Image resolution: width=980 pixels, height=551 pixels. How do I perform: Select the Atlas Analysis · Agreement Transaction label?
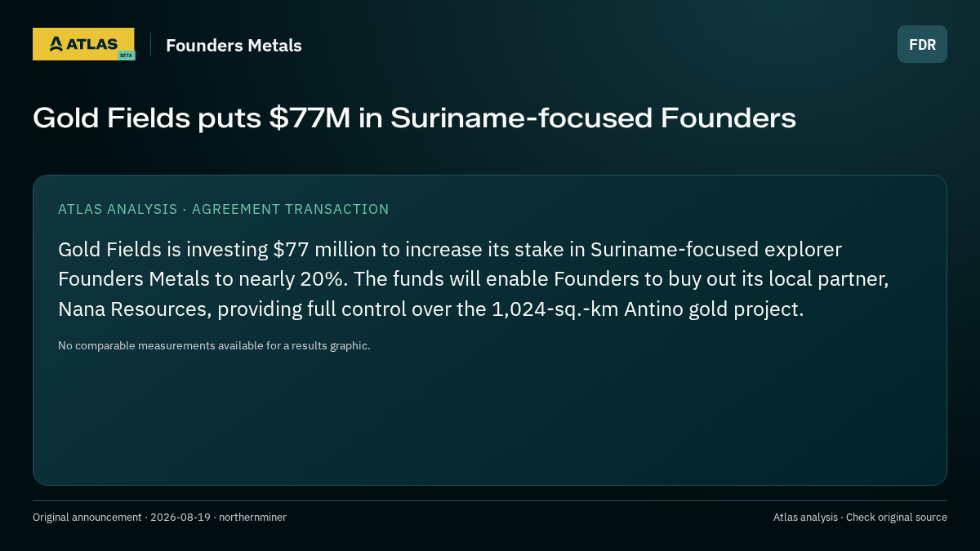(223, 209)
